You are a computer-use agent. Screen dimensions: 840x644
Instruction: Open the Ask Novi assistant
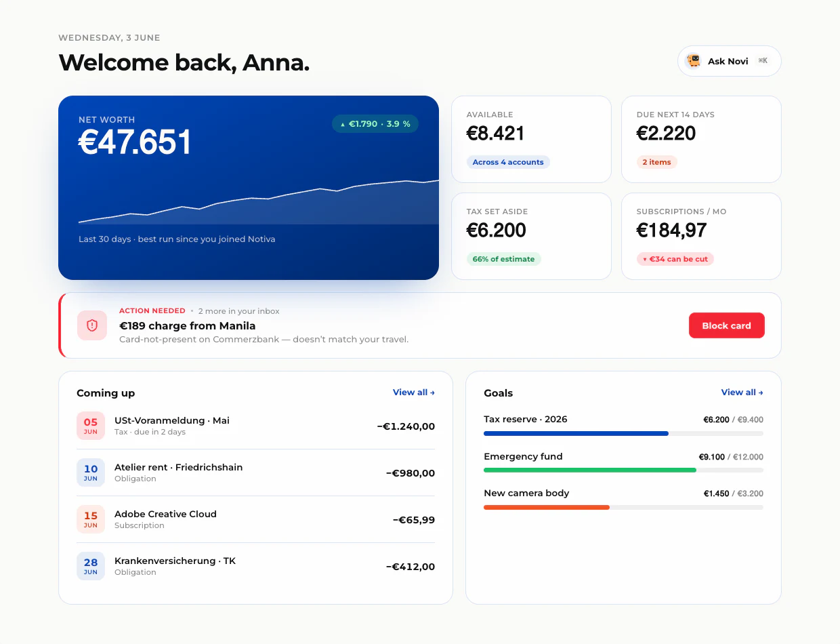pyautogui.click(x=730, y=61)
